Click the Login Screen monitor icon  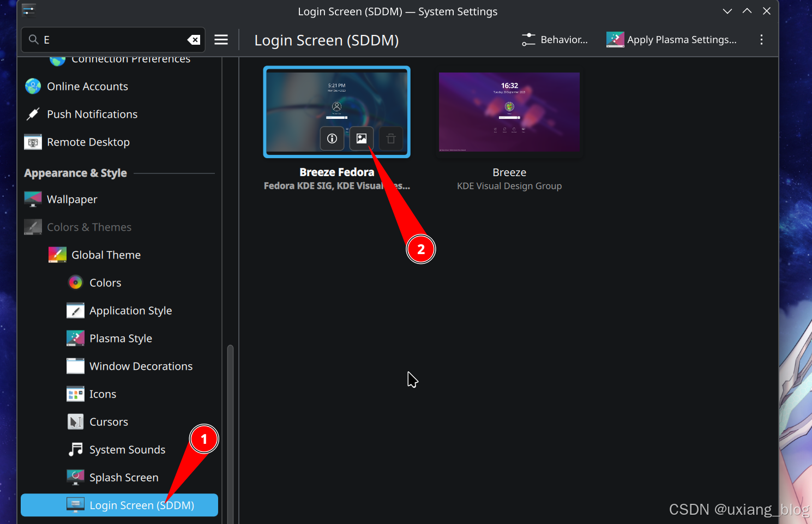tap(75, 505)
